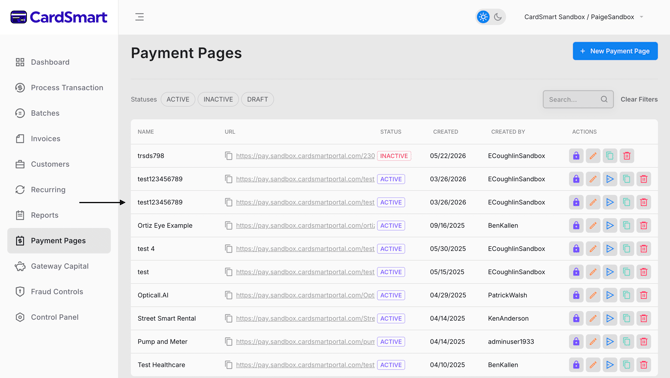This screenshot has height=378, width=670.
Task: Click the adminuser1933 creator cell
Action: 511,342
